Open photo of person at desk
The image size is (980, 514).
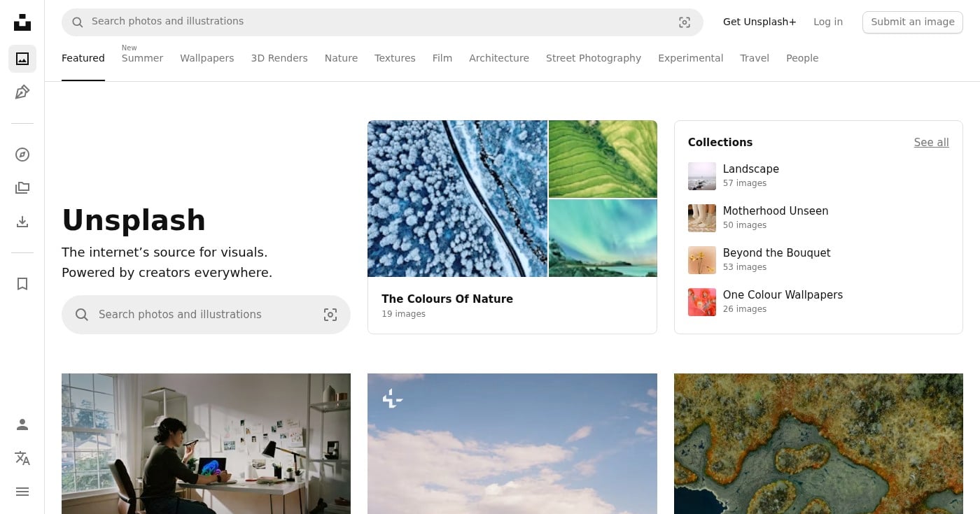(x=206, y=443)
